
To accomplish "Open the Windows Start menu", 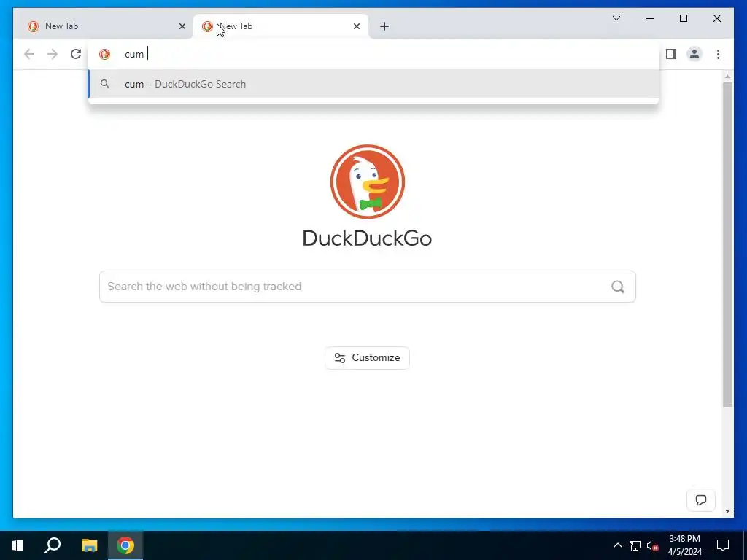I will 18,545.
